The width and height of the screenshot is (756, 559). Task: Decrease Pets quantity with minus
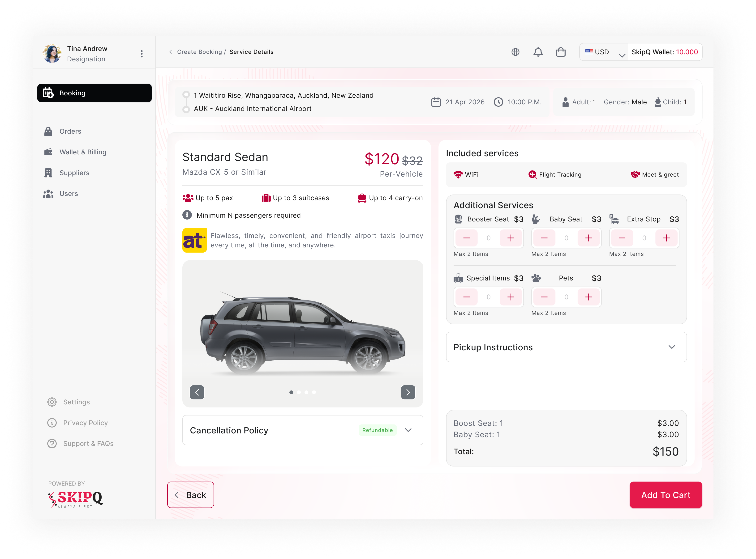click(544, 297)
